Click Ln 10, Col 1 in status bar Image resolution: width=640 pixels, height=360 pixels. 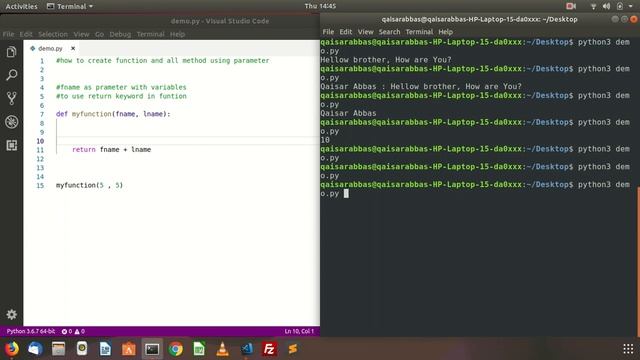tap(299, 331)
